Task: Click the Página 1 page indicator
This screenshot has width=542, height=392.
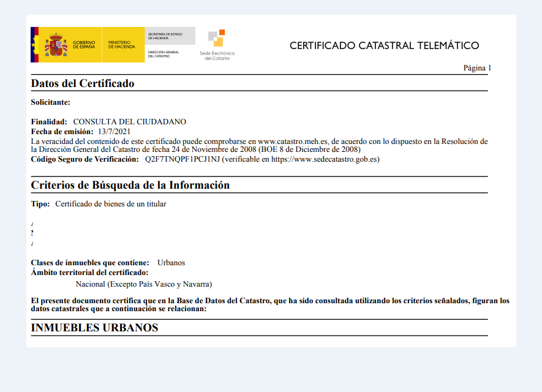Action: tap(477, 68)
